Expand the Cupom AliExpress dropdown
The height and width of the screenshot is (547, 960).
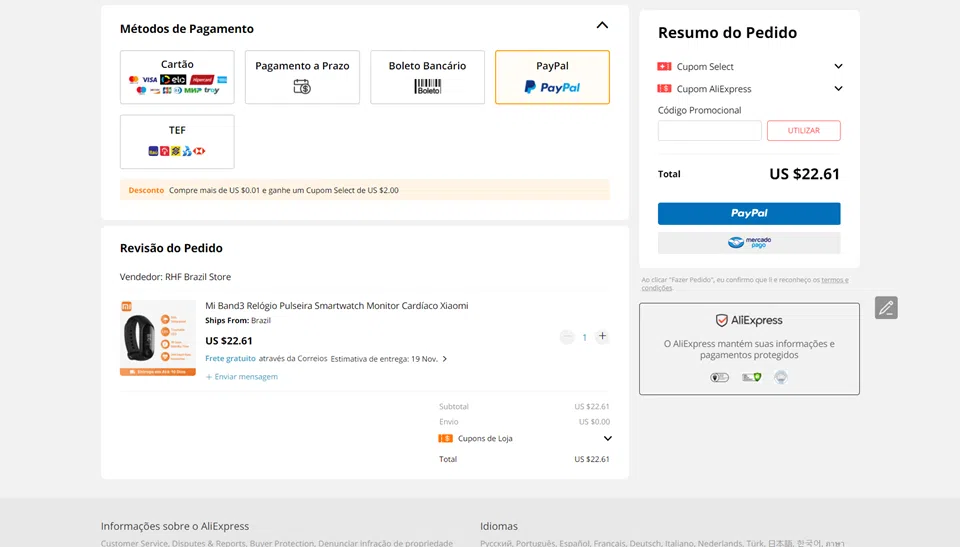point(838,89)
